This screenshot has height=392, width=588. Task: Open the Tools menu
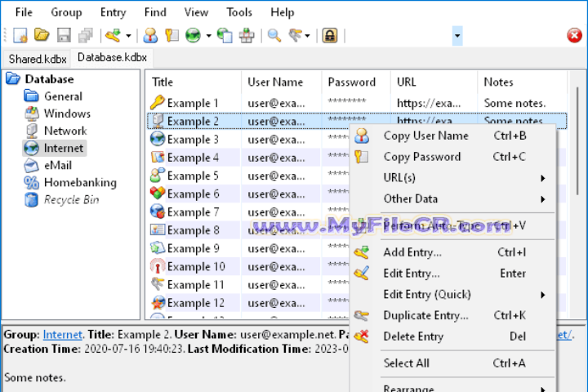[x=239, y=12]
